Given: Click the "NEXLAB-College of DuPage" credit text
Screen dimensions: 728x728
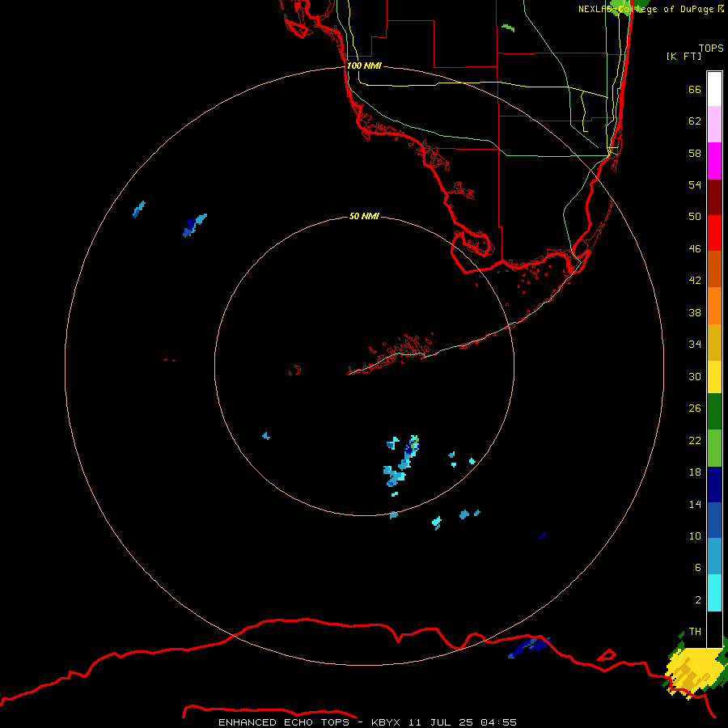Looking at the screenshot, I should tap(645, 9).
